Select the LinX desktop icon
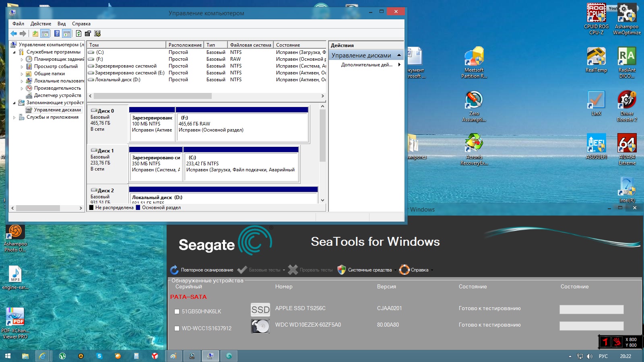The width and height of the screenshot is (644, 362). pos(597,103)
